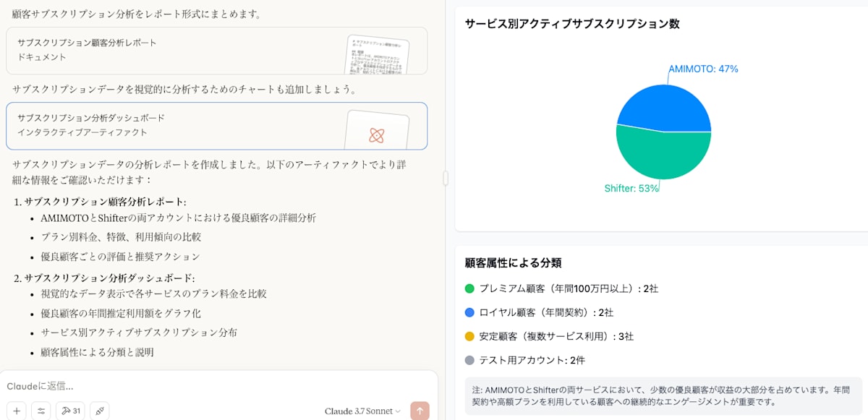The height and width of the screenshot is (420, 868).
Task: Toggle the green premium customer legend dot
Action: point(471,288)
